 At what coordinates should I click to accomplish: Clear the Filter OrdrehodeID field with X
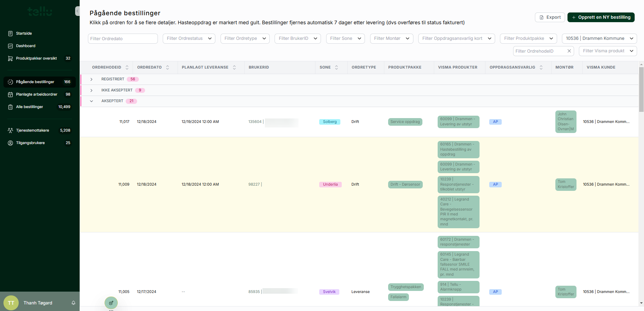tap(569, 51)
